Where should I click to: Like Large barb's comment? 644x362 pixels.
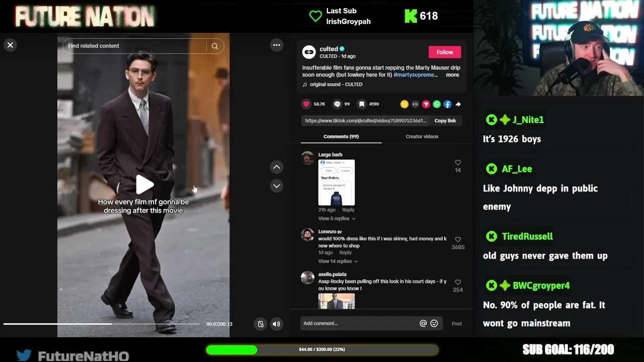458,163
